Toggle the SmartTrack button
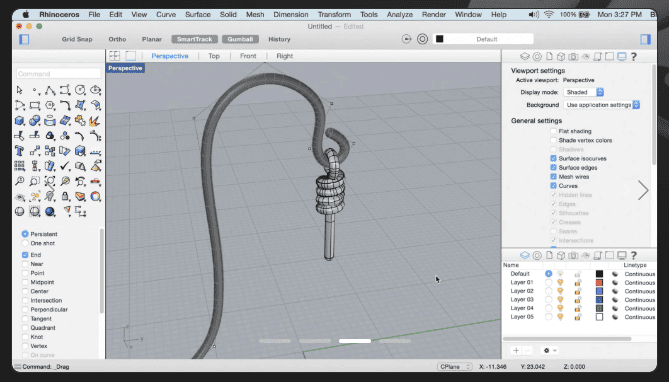This screenshot has height=382, width=669. 195,39
